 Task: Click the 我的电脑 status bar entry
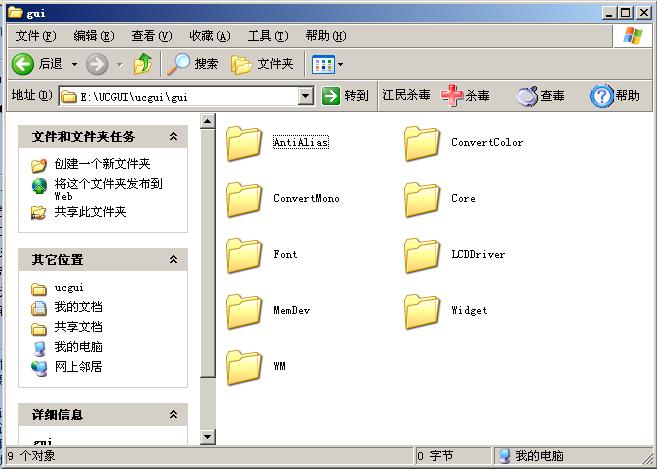(x=532, y=456)
